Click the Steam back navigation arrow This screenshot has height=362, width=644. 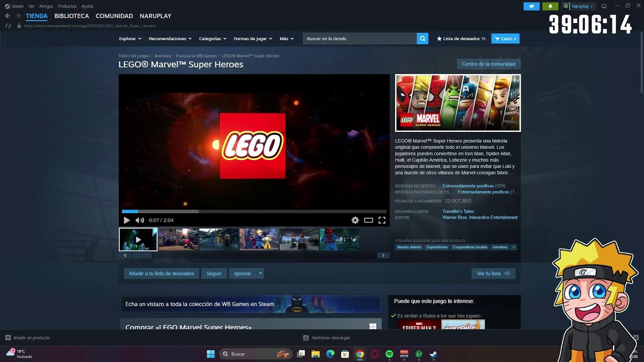tap(8, 16)
